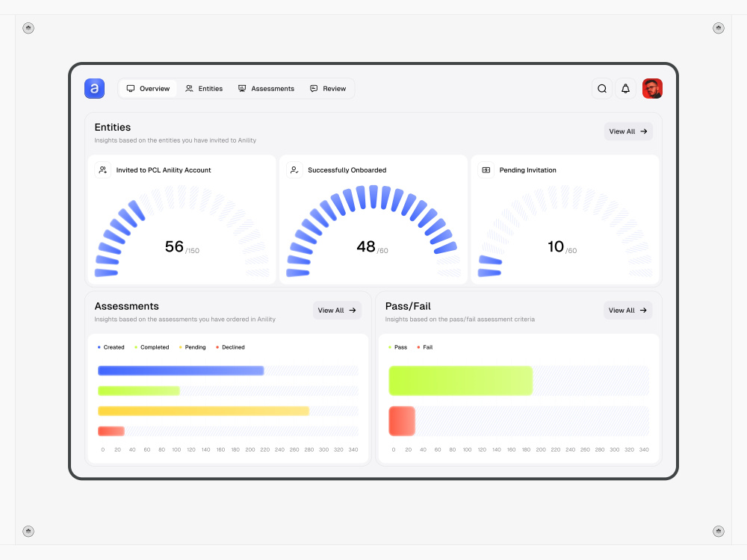This screenshot has height=560, width=747.
Task: Click the 56/150 invited gauge value
Action: 182,246
